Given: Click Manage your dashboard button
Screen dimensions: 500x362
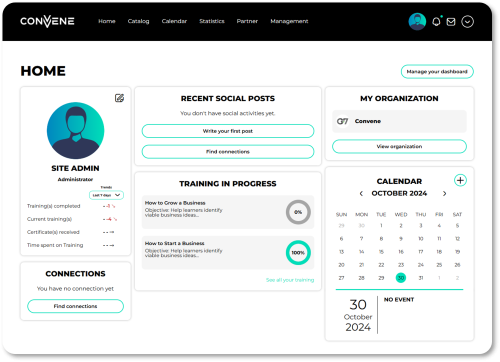Looking at the screenshot, I should [x=437, y=72].
